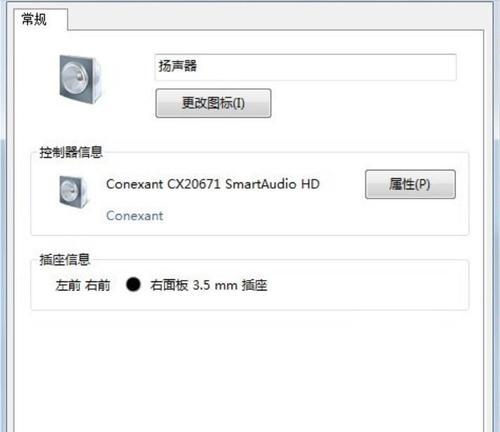
Task: Click the large speaker device icon
Action: (80, 79)
